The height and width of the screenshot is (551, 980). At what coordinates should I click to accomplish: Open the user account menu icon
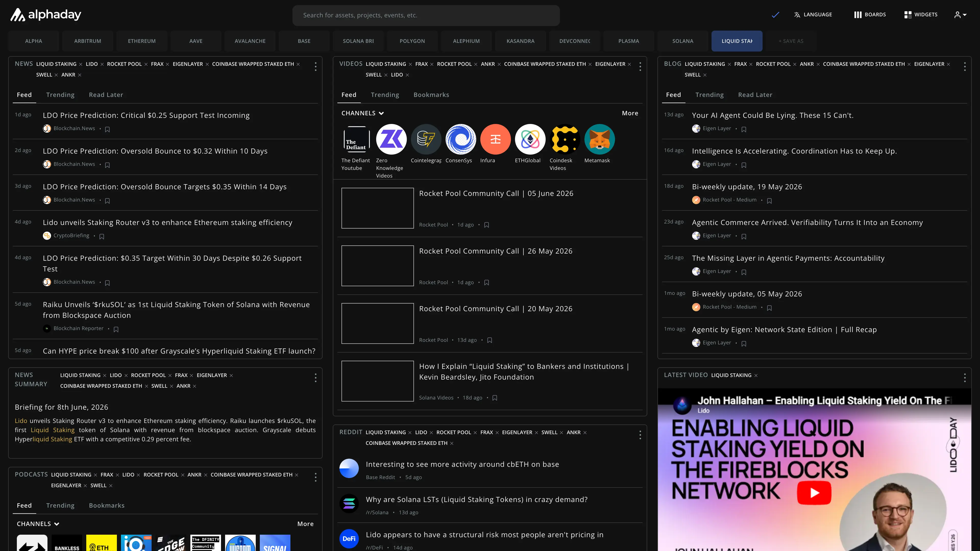click(x=960, y=15)
